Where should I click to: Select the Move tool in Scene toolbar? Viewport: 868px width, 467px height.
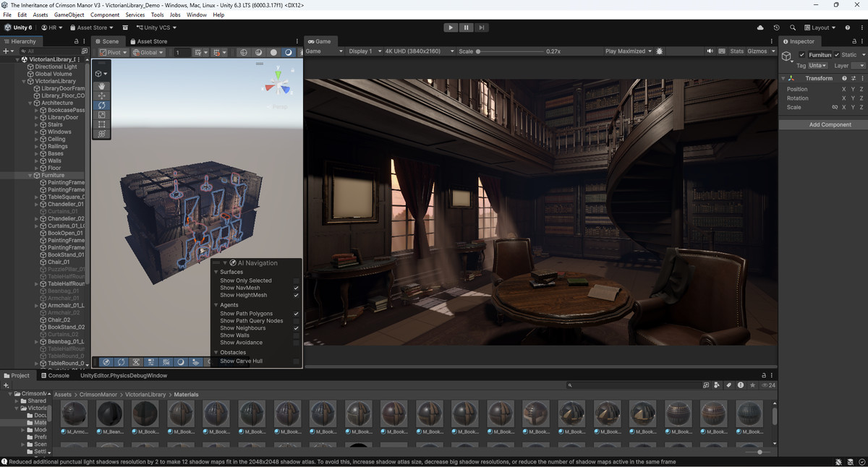coord(101,96)
